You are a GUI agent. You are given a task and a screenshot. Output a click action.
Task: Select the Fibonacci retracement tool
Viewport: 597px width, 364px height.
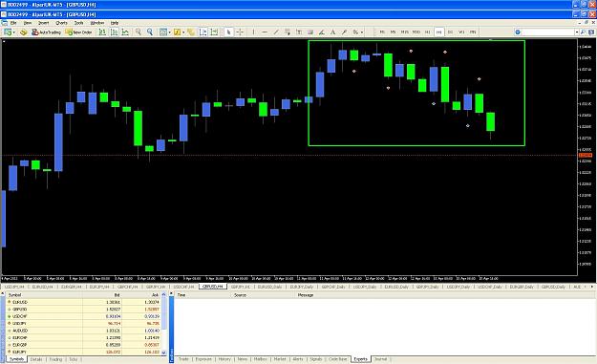[299, 32]
